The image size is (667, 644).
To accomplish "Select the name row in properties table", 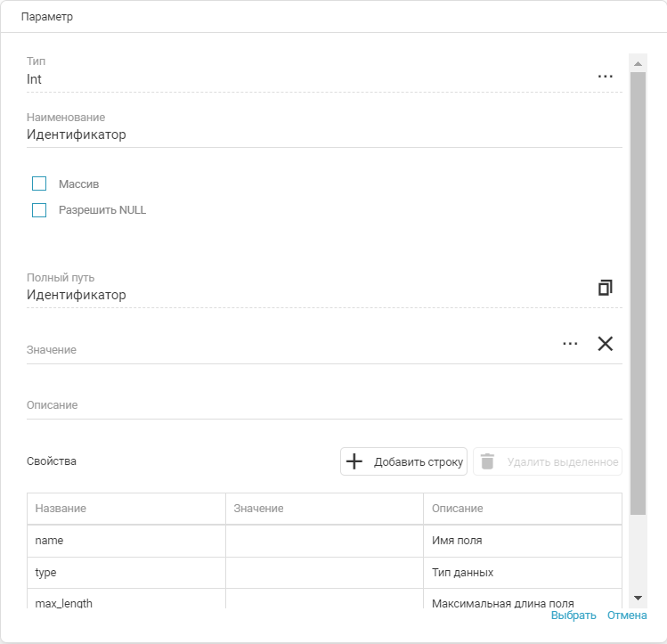I will pos(126,541).
